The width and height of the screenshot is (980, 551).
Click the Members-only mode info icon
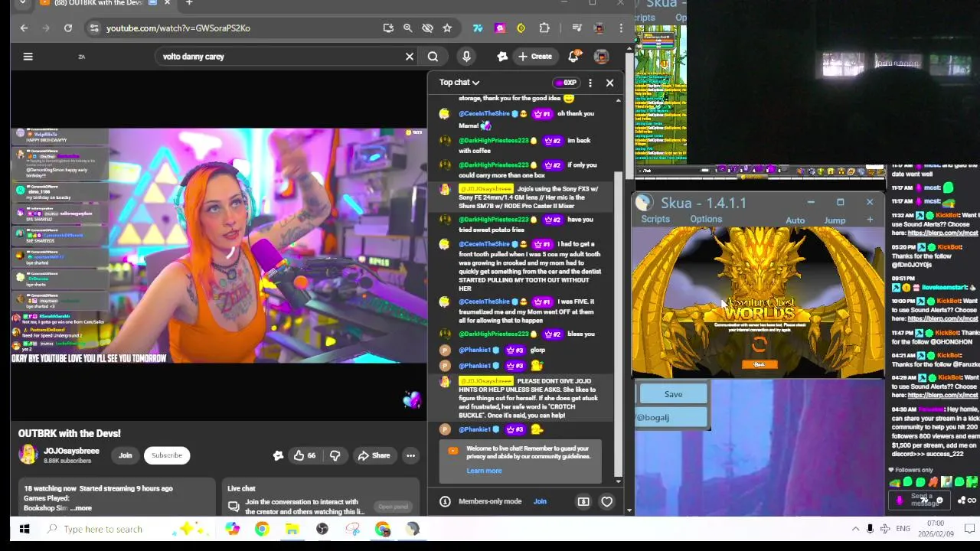tap(445, 502)
